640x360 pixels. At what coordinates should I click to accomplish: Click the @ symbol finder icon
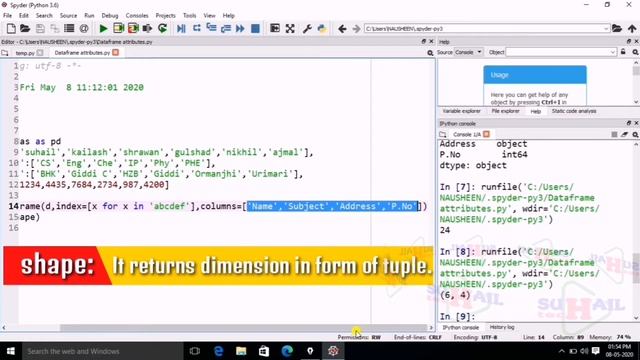pyautogui.click(x=84, y=29)
